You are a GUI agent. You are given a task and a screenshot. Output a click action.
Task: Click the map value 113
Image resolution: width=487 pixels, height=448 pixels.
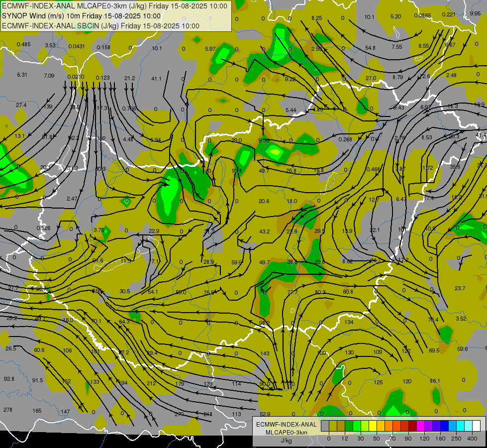pos(237,414)
